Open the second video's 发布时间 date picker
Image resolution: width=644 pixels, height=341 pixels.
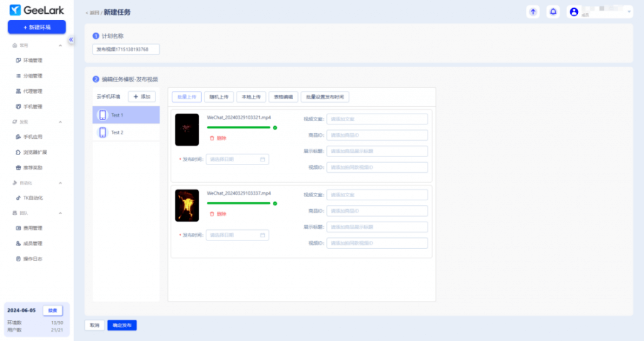pos(237,235)
